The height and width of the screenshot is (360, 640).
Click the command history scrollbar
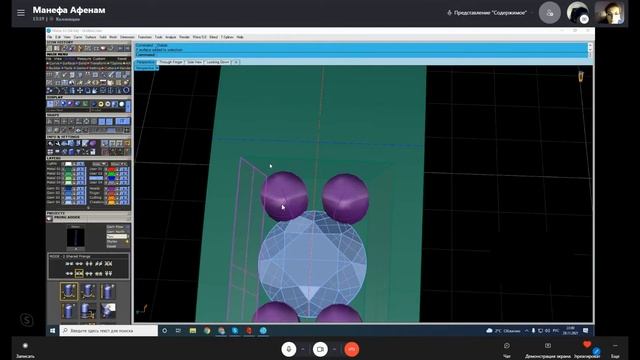pos(590,50)
